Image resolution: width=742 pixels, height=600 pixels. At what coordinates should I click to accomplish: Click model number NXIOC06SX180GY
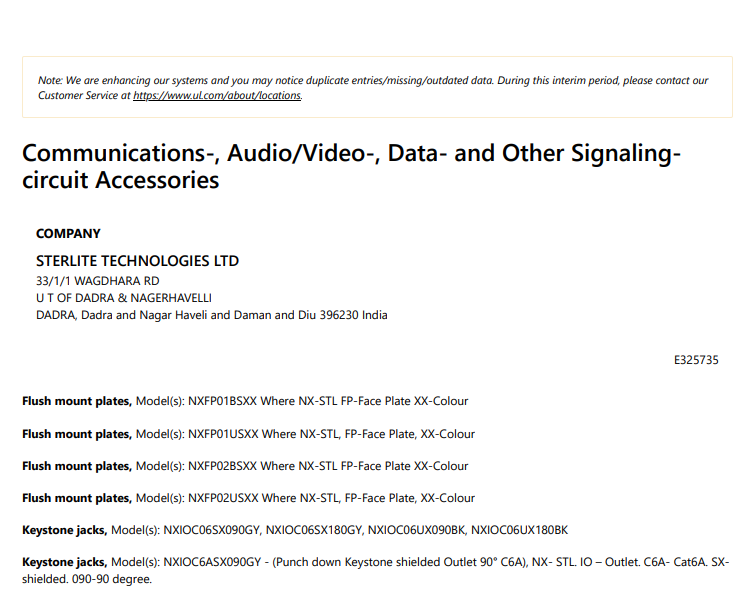[314, 530]
